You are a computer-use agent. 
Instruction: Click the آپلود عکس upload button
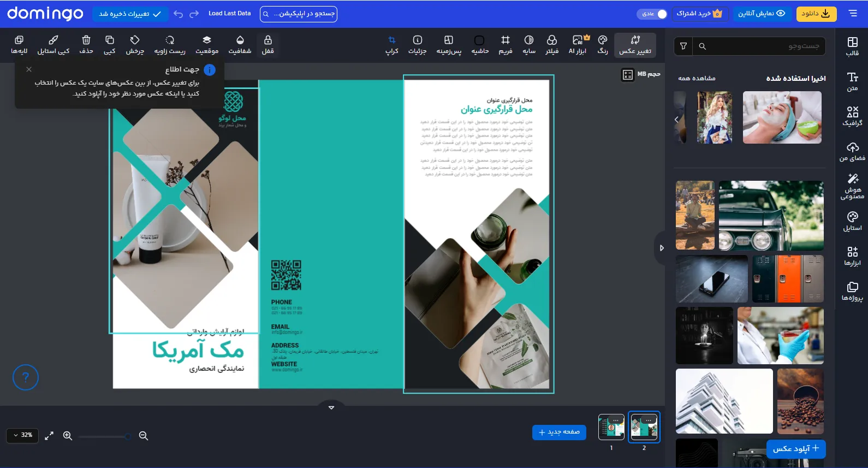coord(796,448)
